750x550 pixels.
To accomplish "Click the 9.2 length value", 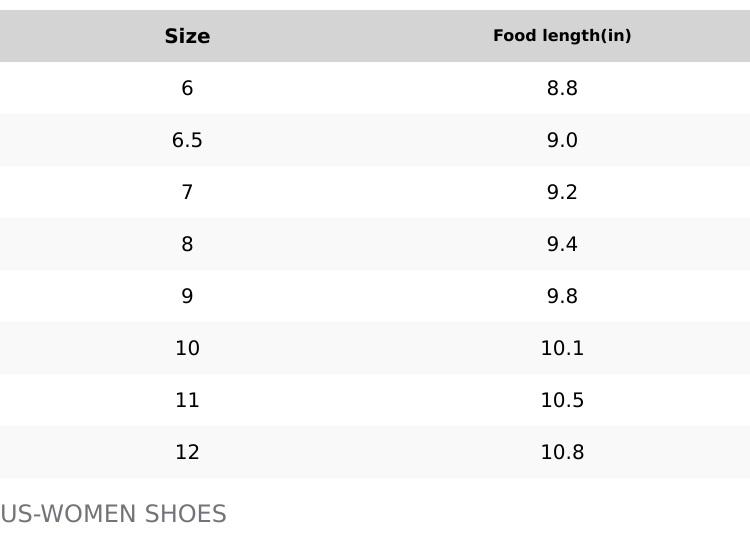I will coord(562,192).
